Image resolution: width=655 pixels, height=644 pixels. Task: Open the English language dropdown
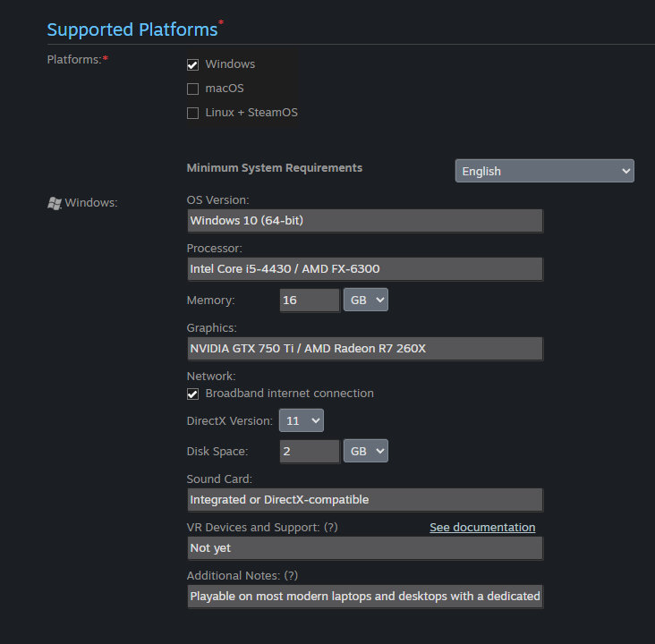tap(544, 171)
